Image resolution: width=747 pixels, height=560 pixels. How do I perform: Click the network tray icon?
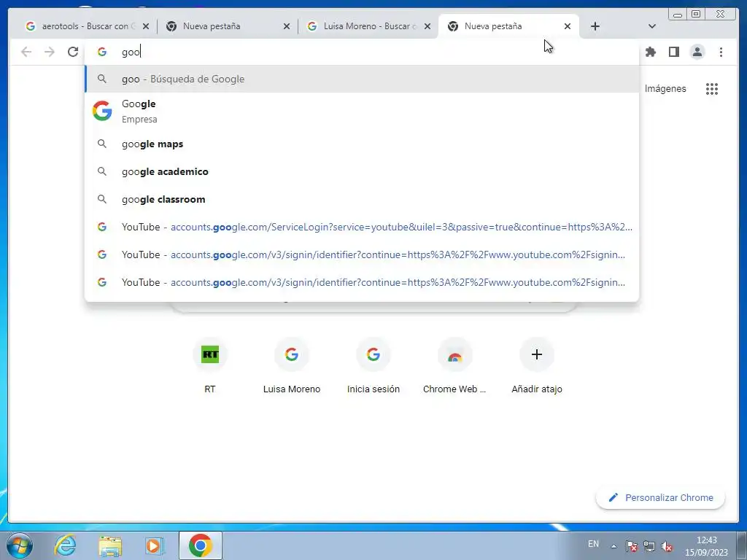click(649, 546)
